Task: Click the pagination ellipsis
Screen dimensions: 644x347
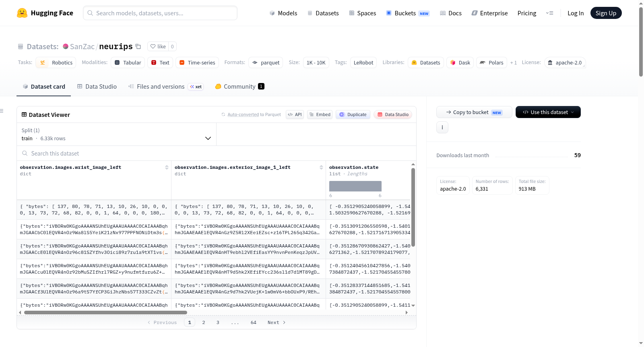Action: (x=235, y=322)
